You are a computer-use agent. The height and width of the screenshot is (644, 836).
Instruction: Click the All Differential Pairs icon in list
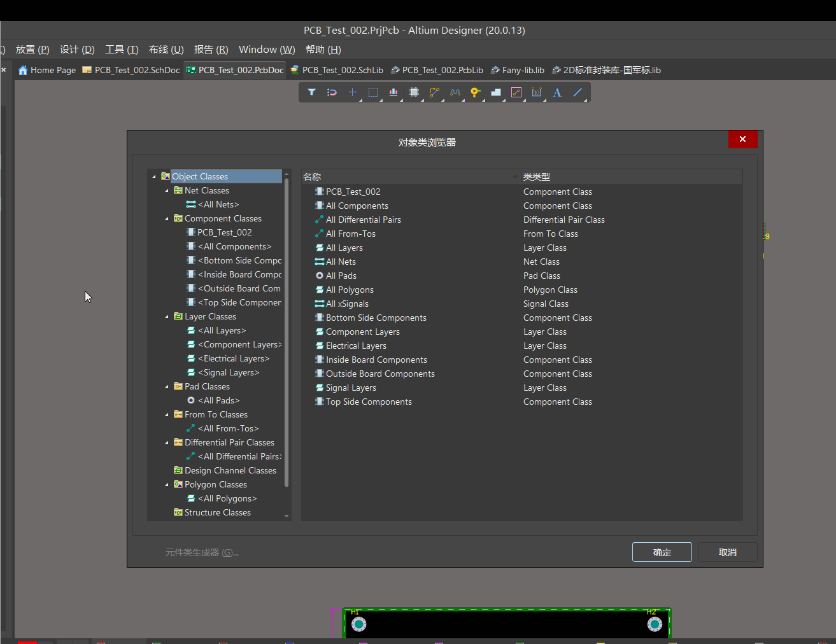tap(320, 220)
